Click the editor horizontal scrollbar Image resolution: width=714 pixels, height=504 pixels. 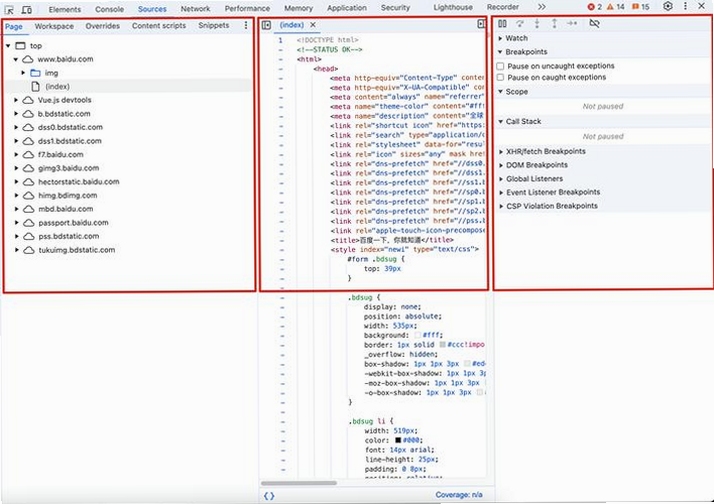(x=299, y=483)
